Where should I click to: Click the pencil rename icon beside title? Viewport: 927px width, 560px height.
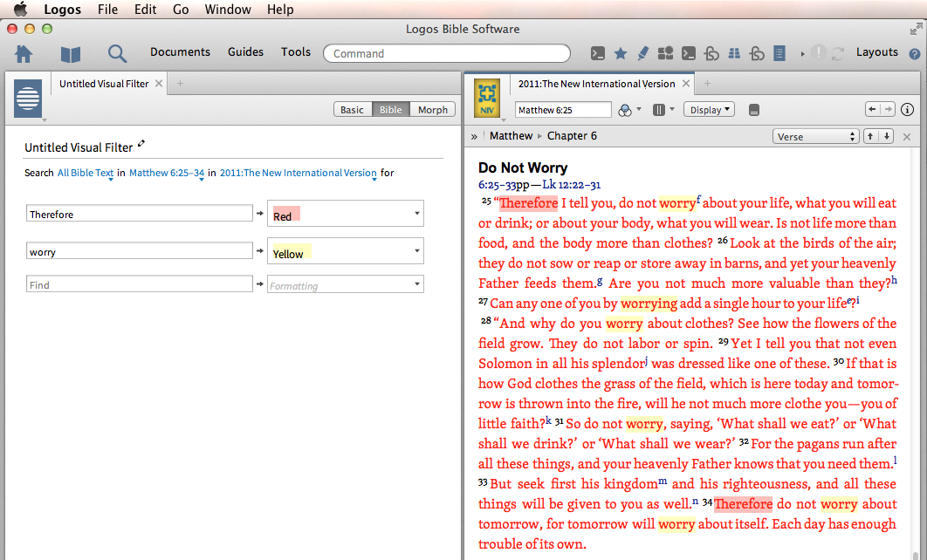[141, 144]
